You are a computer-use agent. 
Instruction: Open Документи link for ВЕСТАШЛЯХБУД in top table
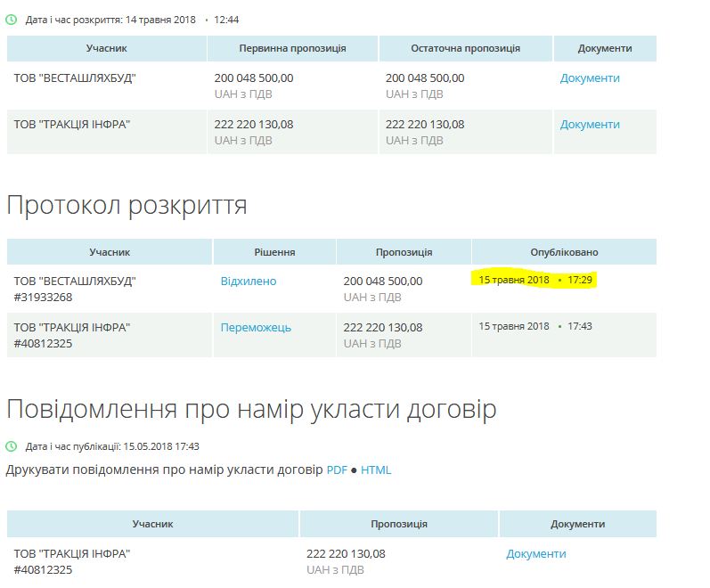click(x=589, y=78)
